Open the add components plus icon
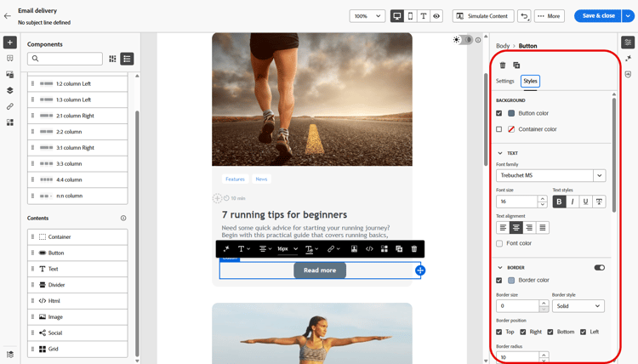Screen dimensions: 638x364 [x=10, y=43]
